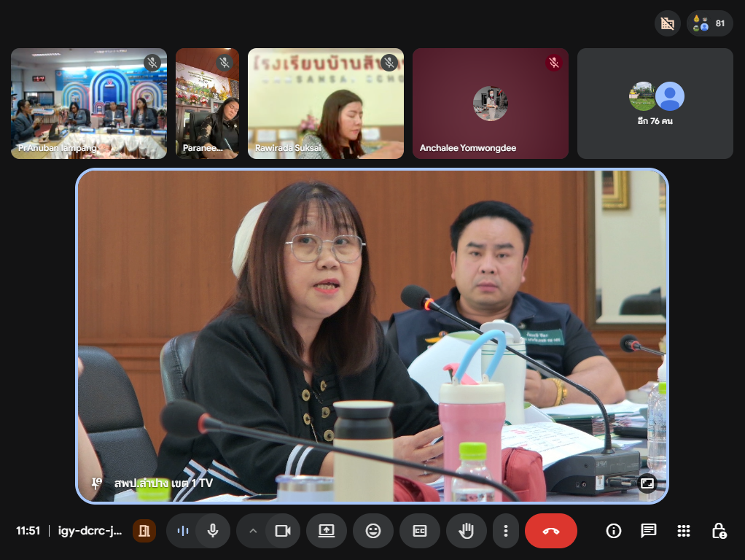Mute the microphone

point(213,531)
